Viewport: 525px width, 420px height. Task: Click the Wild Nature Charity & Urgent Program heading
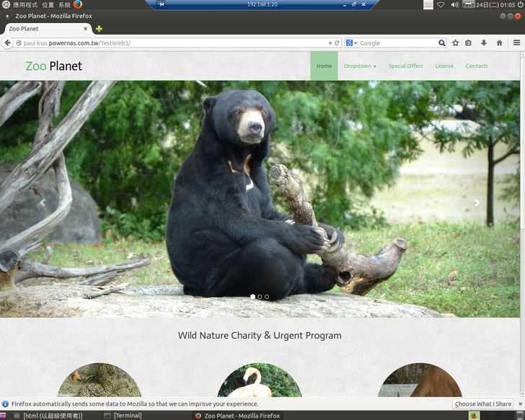pos(260,336)
